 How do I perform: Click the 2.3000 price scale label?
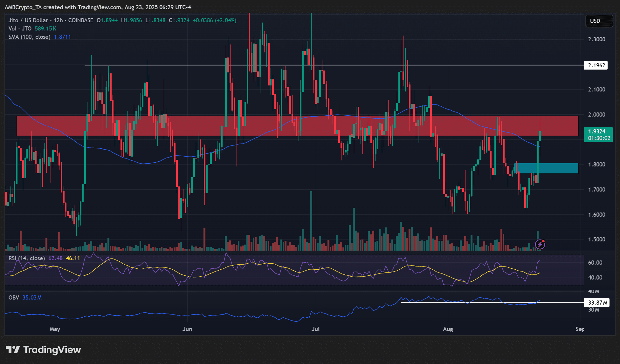point(596,39)
